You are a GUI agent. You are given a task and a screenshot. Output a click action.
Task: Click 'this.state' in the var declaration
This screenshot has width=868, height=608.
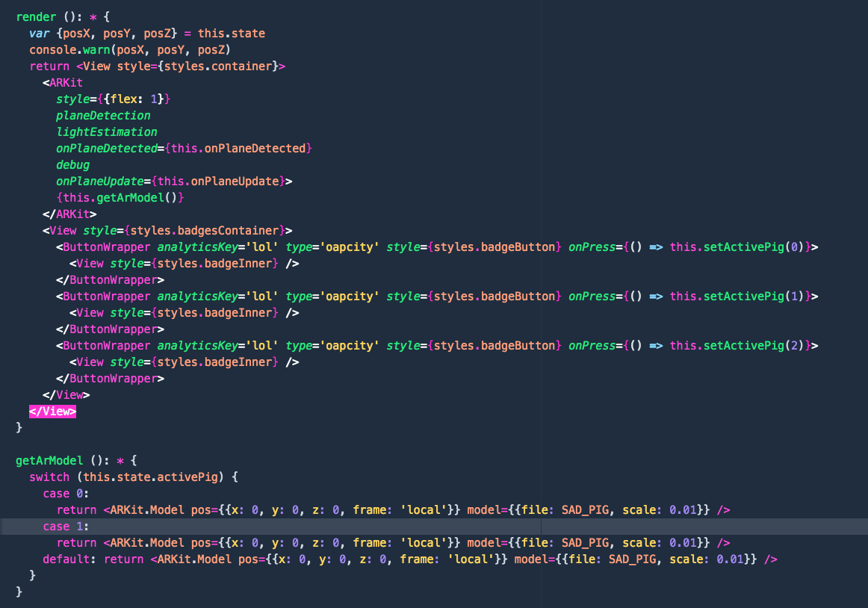click(232, 33)
